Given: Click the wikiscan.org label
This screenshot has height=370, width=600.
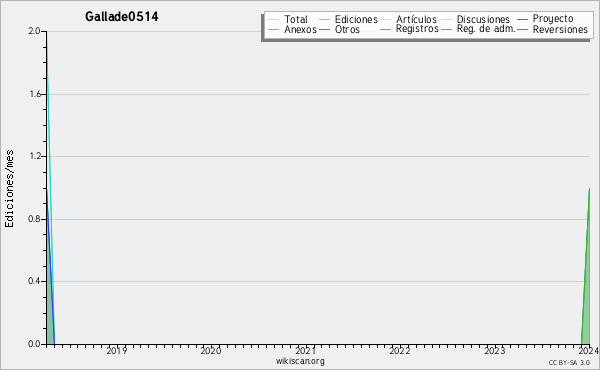Looking at the screenshot, I should pos(300,361).
